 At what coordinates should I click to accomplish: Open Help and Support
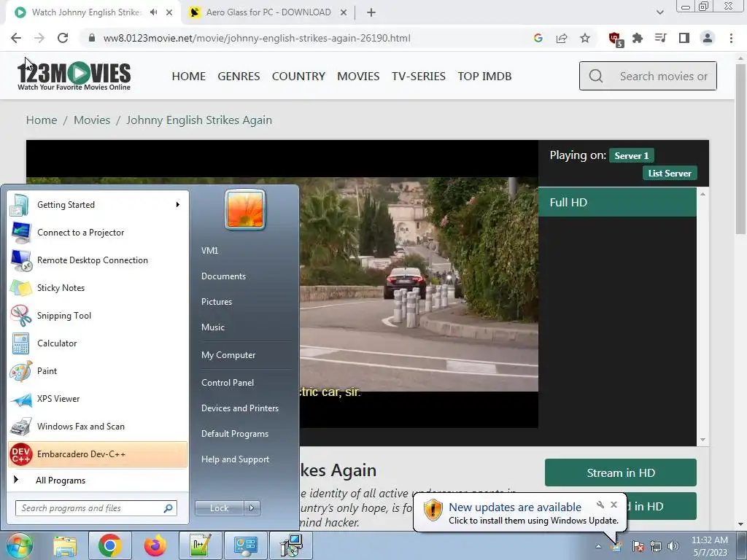coord(236,459)
